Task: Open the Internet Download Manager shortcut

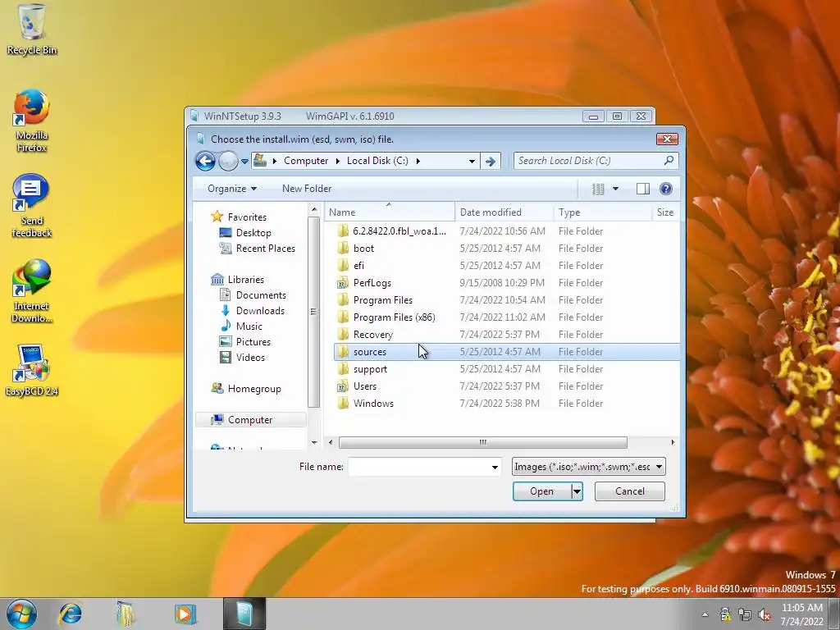Action: pos(32,291)
